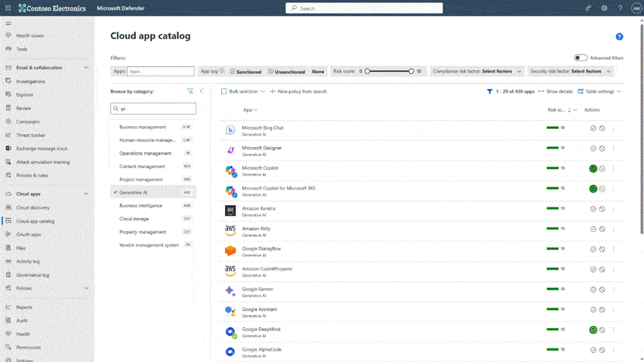The width and height of the screenshot is (644, 362).
Task: Open the AW user account avatar
Action: point(636,8)
